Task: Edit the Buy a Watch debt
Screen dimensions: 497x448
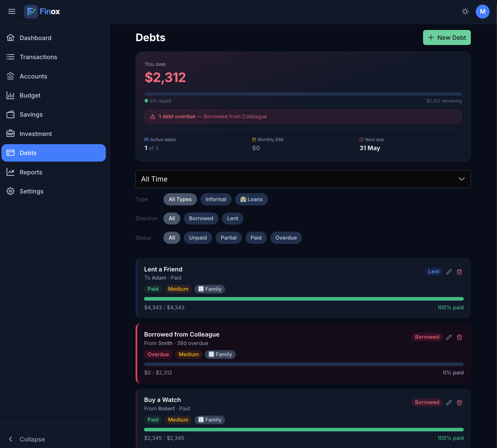Action: click(449, 402)
